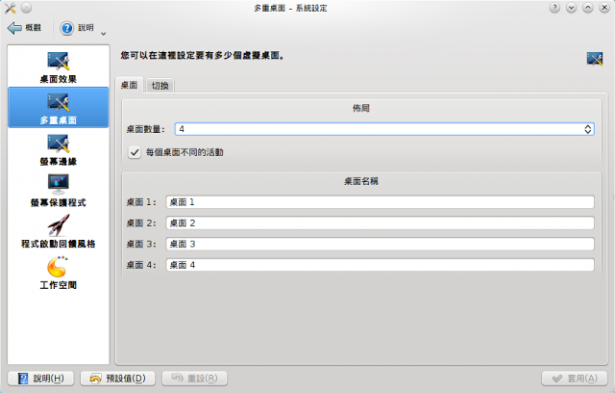Click the 說明 question mark toolbar icon
This screenshot has width=615, height=393.
point(67,28)
